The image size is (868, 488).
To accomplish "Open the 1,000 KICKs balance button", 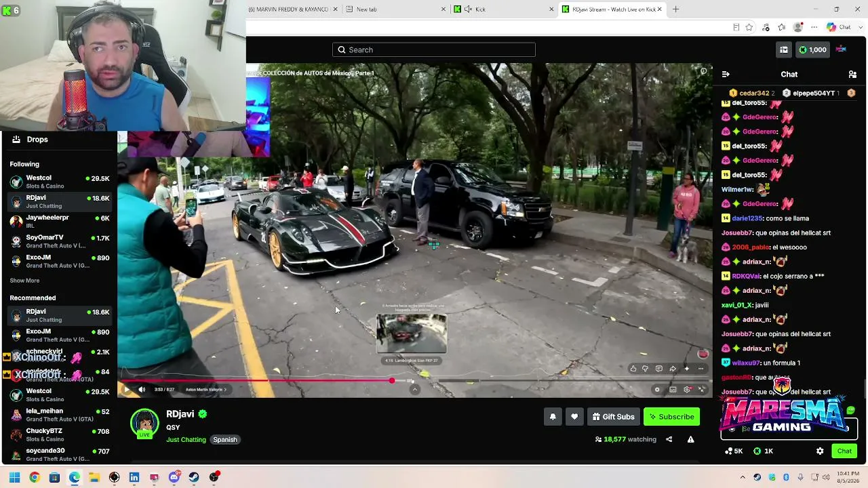I will click(x=812, y=49).
